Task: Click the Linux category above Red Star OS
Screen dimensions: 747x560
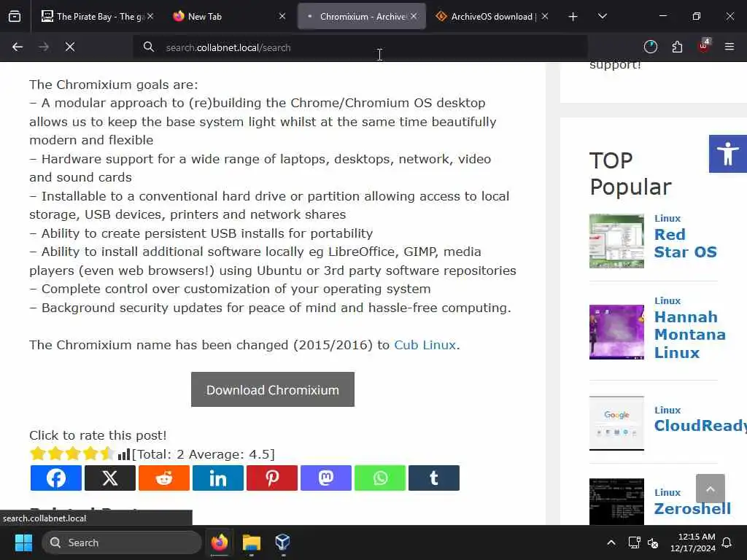Action: pyautogui.click(x=667, y=219)
